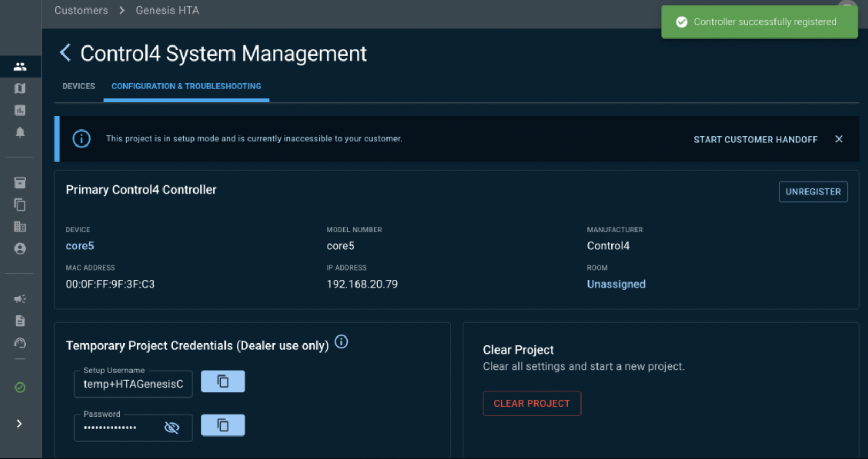This screenshot has width=868, height=459.
Task: Go back using the arrow beside Control4 System Management
Action: coord(65,53)
